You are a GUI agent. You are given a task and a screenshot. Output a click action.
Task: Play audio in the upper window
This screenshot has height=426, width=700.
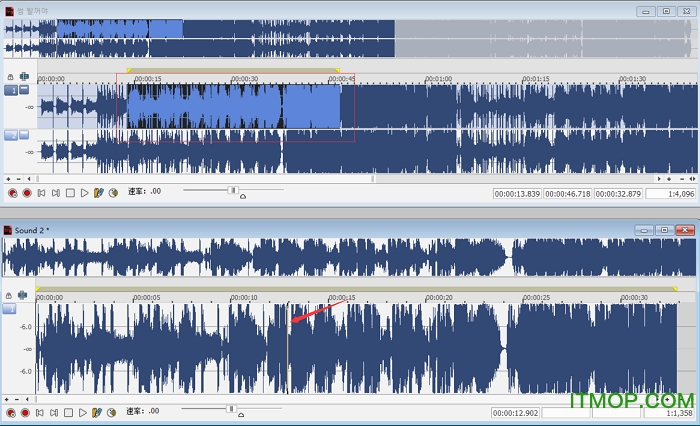tap(84, 193)
